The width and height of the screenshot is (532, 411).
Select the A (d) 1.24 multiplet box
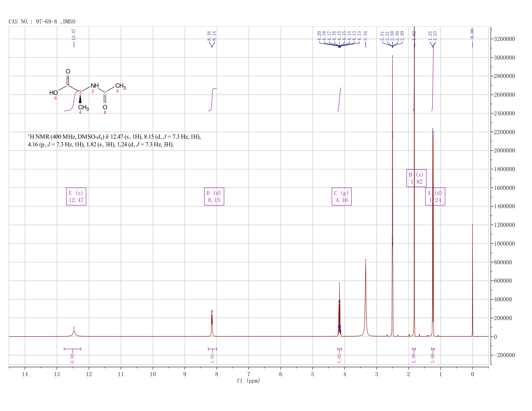click(x=435, y=197)
